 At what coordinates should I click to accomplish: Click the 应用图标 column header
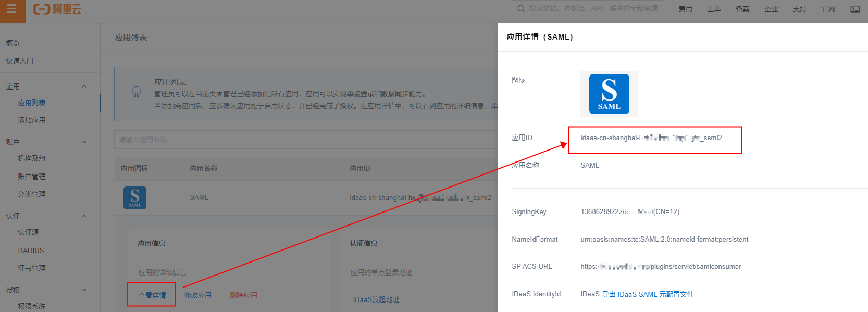[134, 168]
